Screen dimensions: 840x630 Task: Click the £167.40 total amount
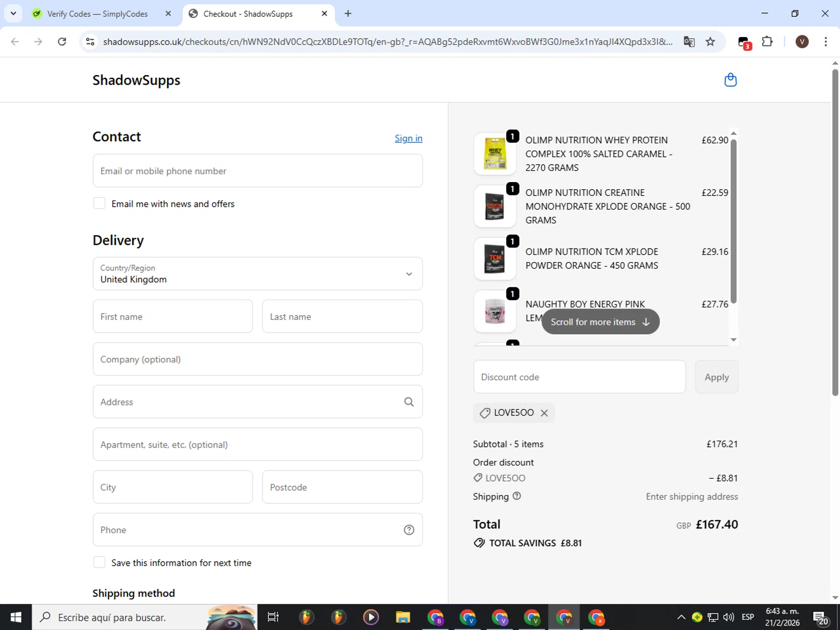717,525
